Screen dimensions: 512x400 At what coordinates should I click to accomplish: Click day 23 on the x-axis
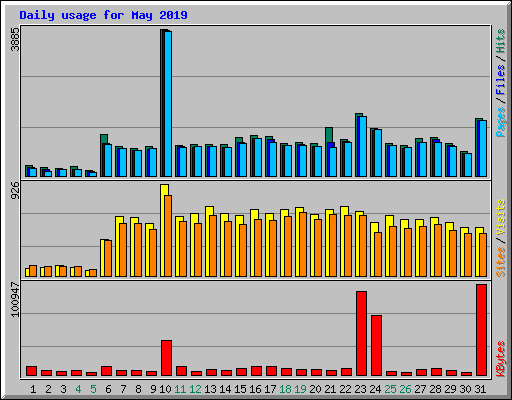click(x=360, y=389)
